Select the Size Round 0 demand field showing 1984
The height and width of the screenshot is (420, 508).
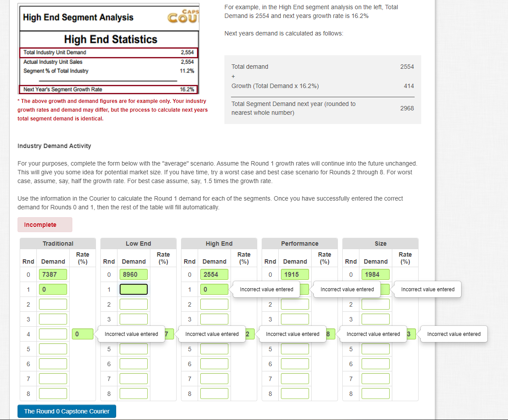coord(375,274)
